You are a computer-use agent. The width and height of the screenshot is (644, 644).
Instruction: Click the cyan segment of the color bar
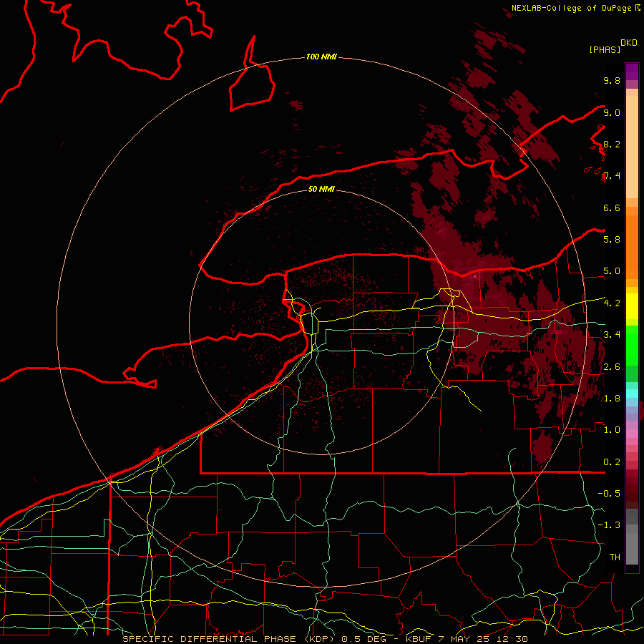coord(632,394)
